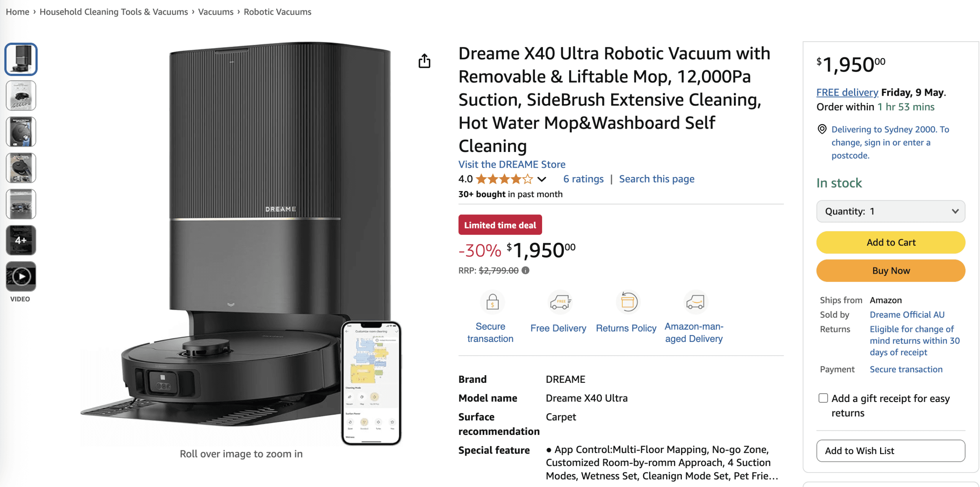Click the Amazon-managed Delivery van icon

(x=695, y=302)
